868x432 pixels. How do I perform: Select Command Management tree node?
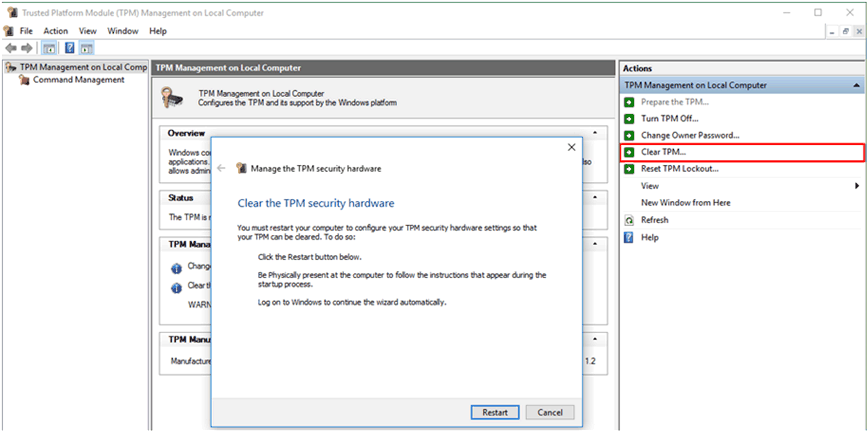(x=78, y=80)
